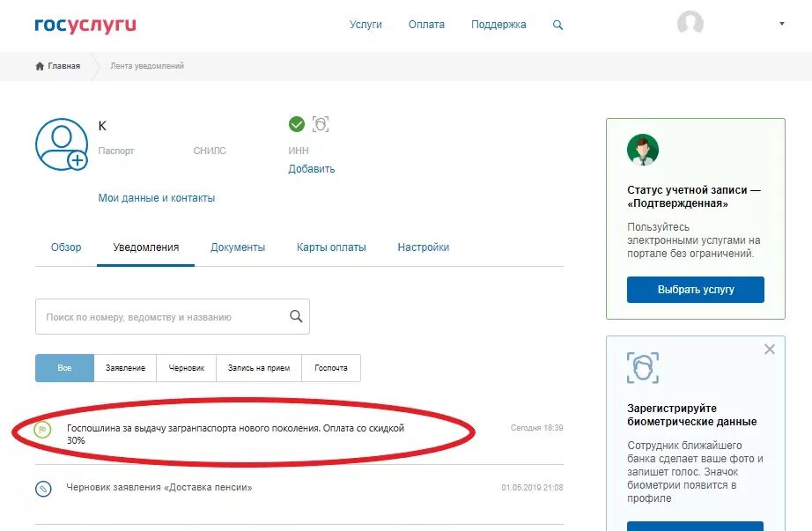812x531 pixels.
Task: Click Добавить link under ИНН
Action: coord(312,169)
